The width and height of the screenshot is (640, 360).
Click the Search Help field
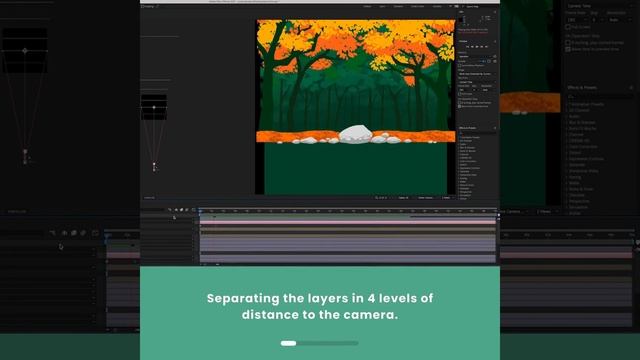coord(473,7)
